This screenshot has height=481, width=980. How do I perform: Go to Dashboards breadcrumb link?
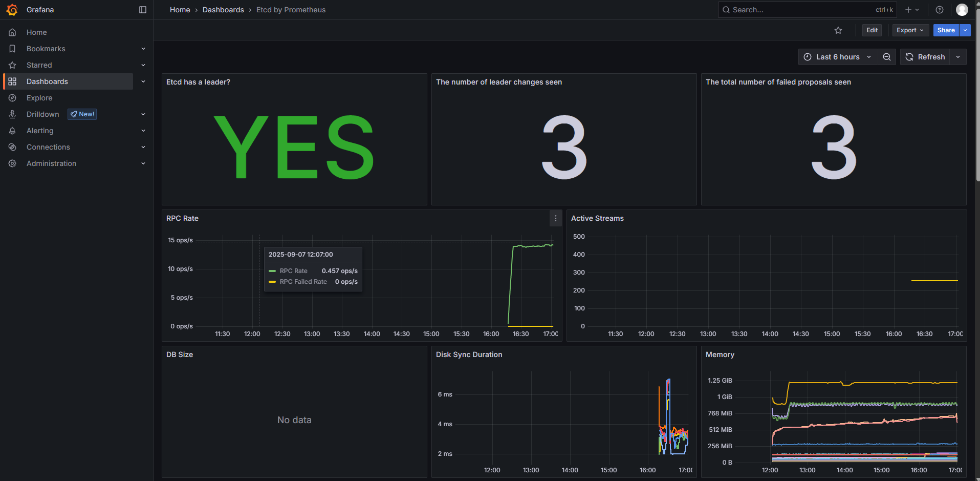pos(223,10)
